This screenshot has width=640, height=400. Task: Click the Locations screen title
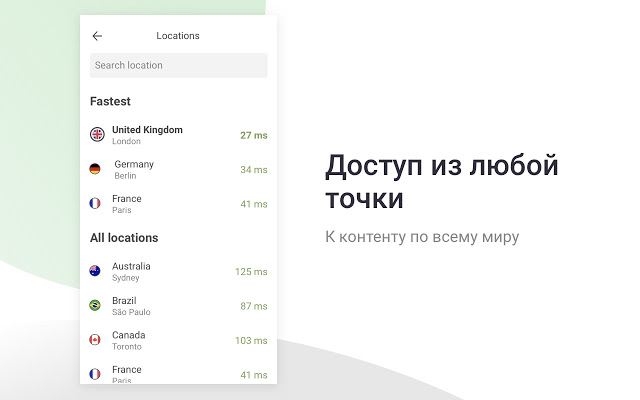pyautogui.click(x=178, y=36)
